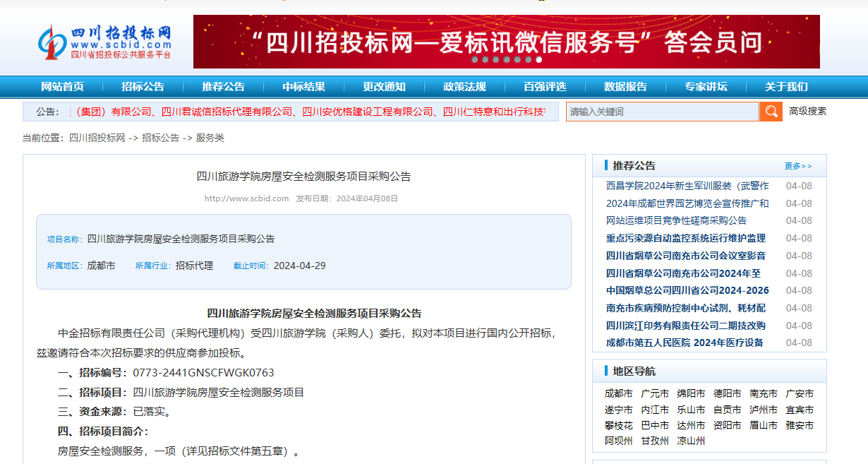The height and width of the screenshot is (464, 868).
Task: Click the 四川招投标网 site logo
Action: (105, 42)
